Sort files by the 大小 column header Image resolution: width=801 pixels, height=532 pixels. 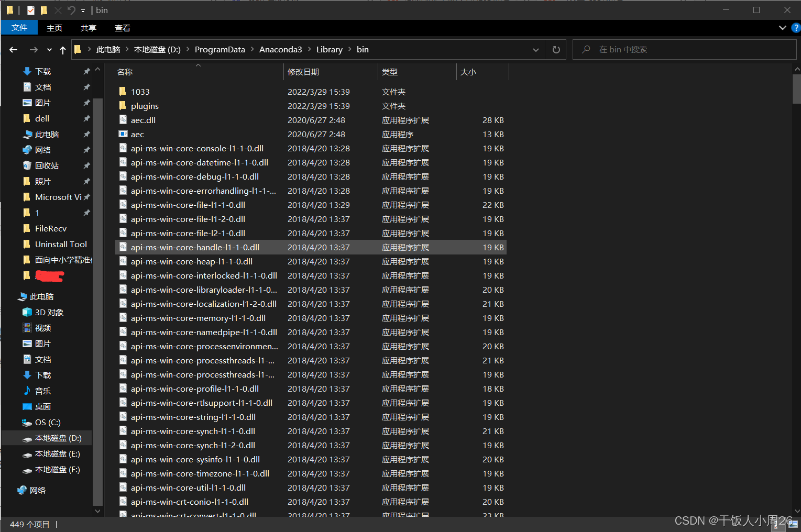pyautogui.click(x=482, y=72)
